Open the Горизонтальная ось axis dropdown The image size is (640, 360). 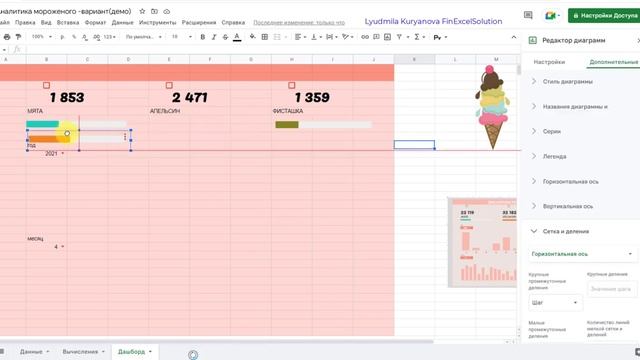[582, 254]
